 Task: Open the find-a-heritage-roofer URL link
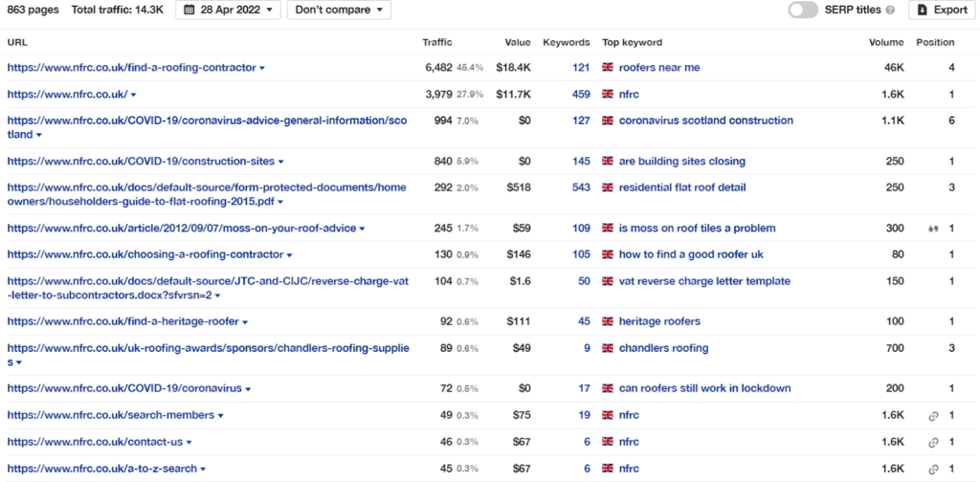point(123,321)
